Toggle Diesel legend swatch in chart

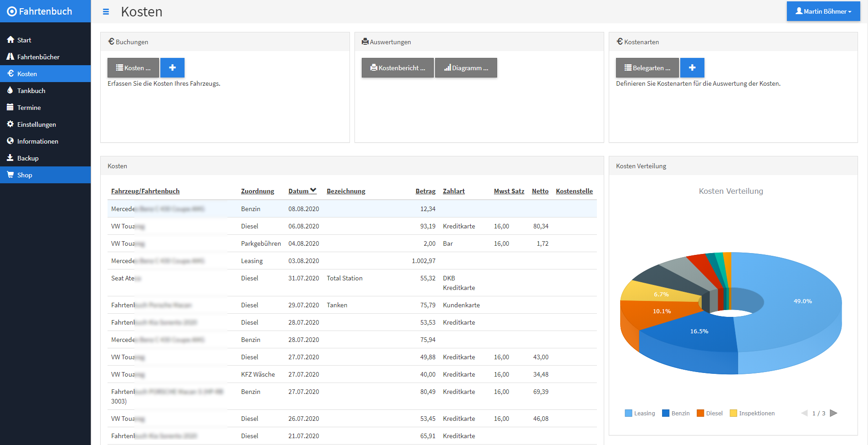(x=700, y=413)
